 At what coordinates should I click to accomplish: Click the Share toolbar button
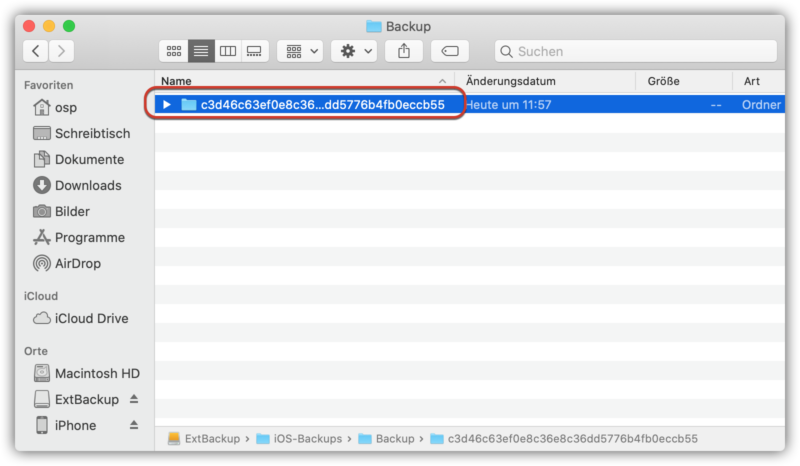404,51
